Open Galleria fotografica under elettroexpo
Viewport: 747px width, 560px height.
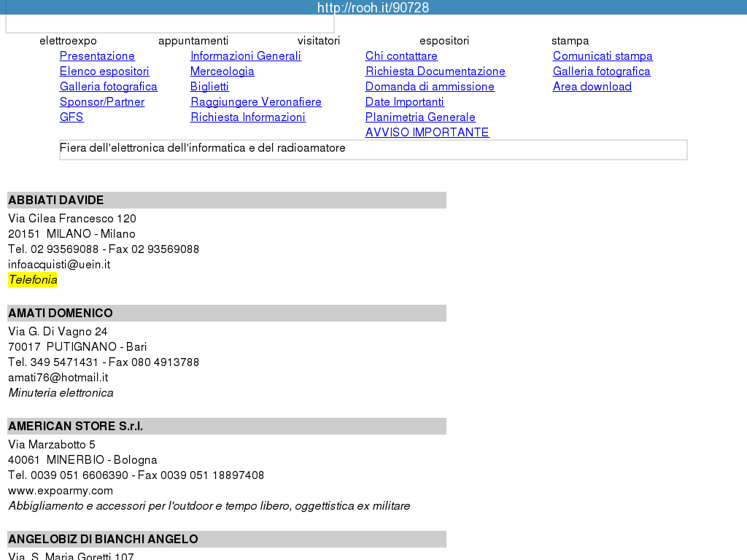coord(108,87)
